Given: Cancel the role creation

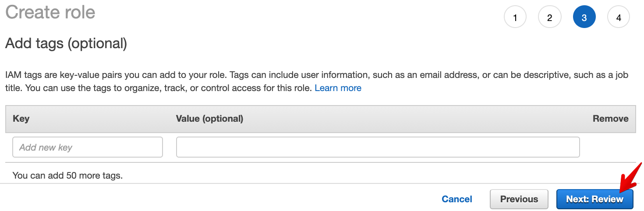Looking at the screenshot, I should [x=457, y=199].
